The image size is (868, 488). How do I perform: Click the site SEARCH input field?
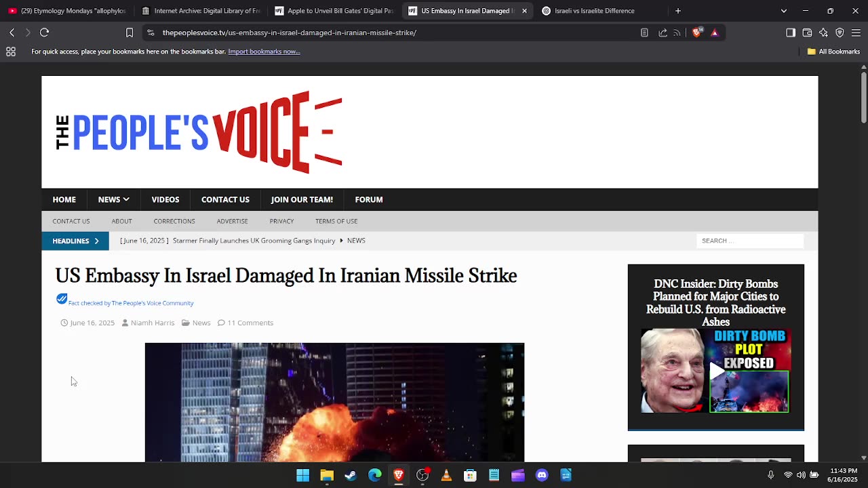[x=749, y=241]
